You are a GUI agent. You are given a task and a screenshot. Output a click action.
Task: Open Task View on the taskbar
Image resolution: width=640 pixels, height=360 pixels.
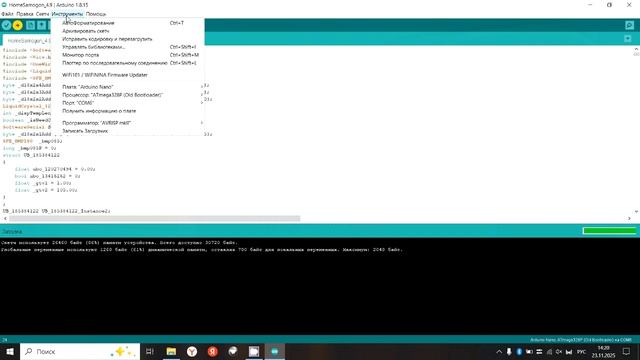pos(150,351)
